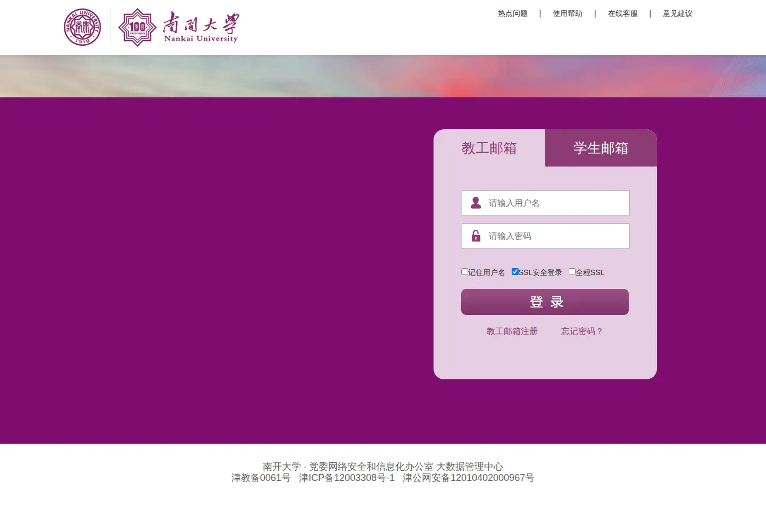The width and height of the screenshot is (766, 532).
Task: Click footer text 津ICP备12003308号-1
Action: click(347, 478)
